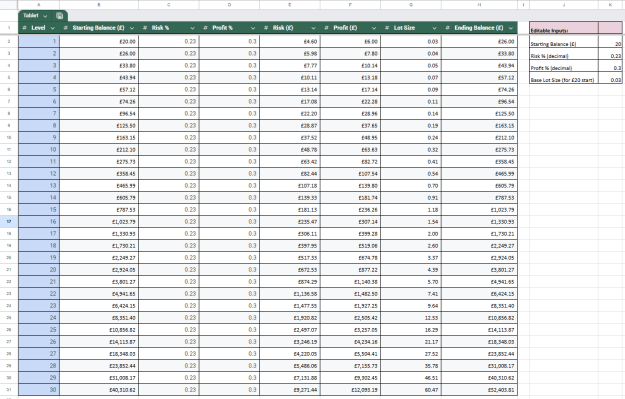Click the type icon beside Risk (£) header

click(266, 28)
